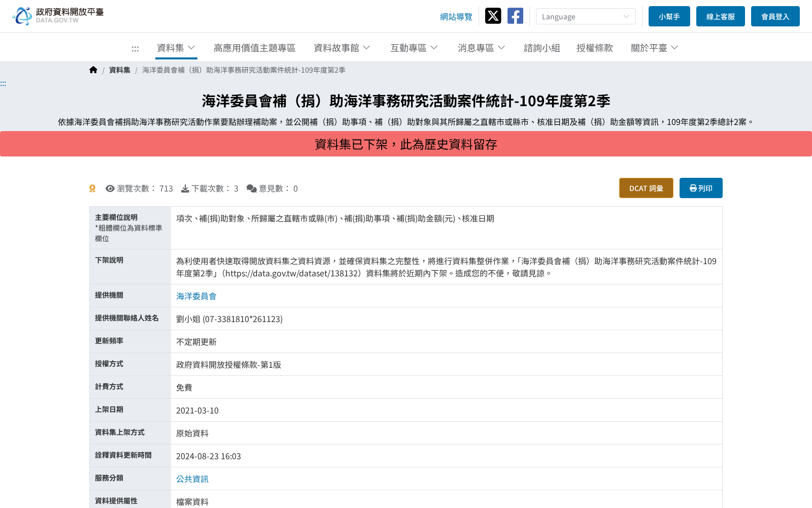Go to home via breadcrumb house icon

(x=93, y=70)
